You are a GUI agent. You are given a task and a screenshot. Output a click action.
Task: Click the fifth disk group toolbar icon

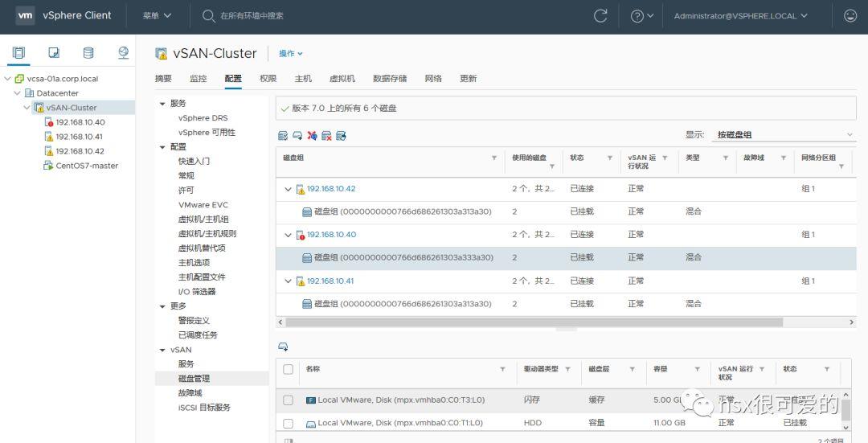(x=341, y=136)
